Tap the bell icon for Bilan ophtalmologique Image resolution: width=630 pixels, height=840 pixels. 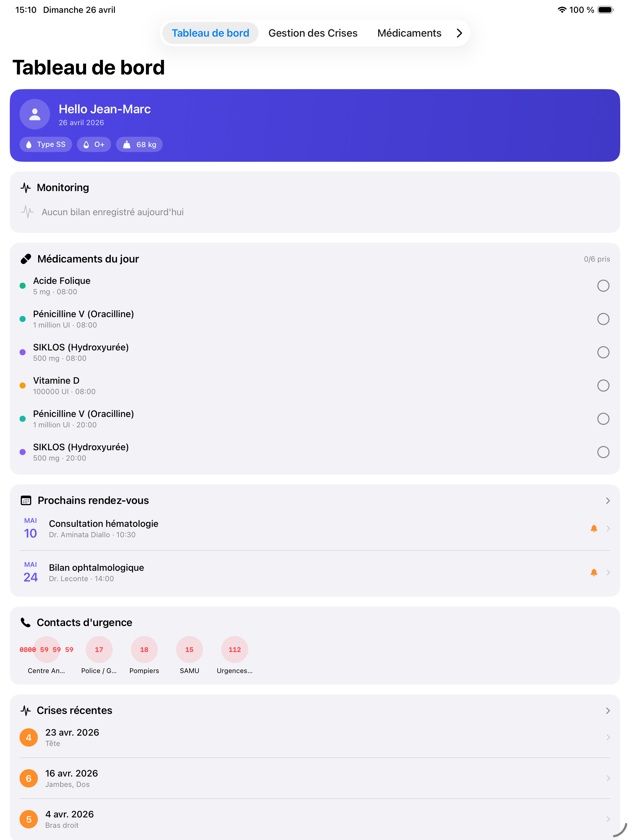click(x=594, y=572)
